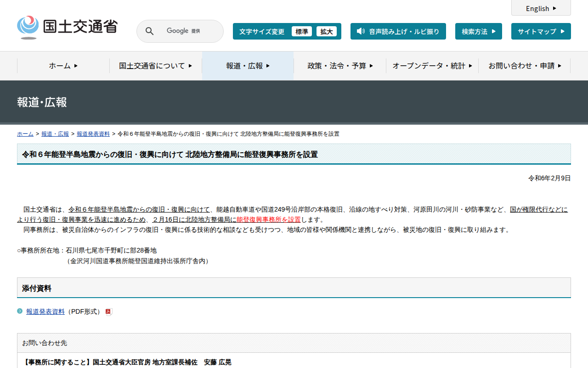The width and height of the screenshot is (588, 368).
Task: Click the PDF icon beside 報道発表資料
Action: (x=109, y=312)
